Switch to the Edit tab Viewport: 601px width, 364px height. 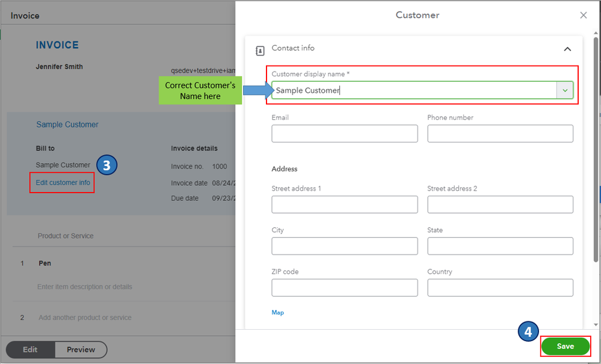point(31,350)
